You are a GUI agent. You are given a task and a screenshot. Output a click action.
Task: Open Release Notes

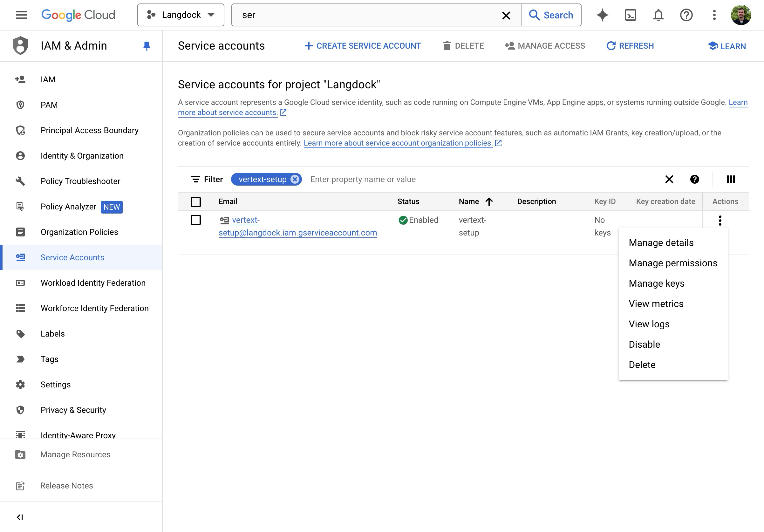[81, 486]
